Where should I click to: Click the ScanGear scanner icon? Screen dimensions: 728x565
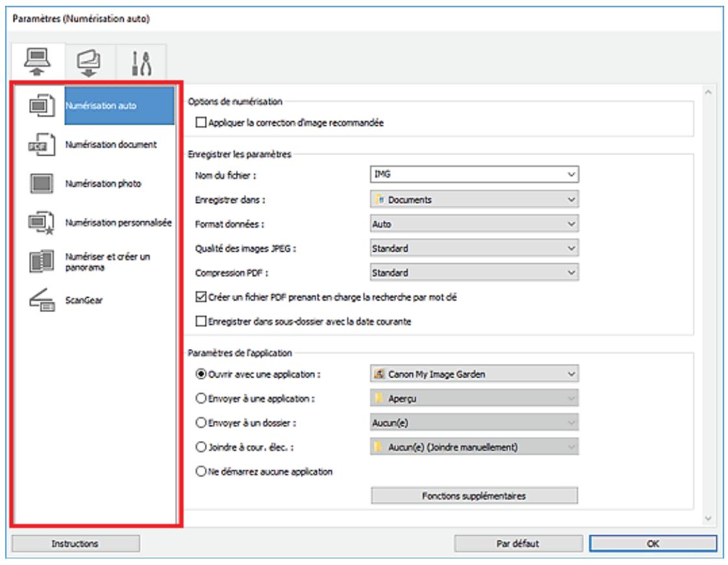(x=41, y=300)
